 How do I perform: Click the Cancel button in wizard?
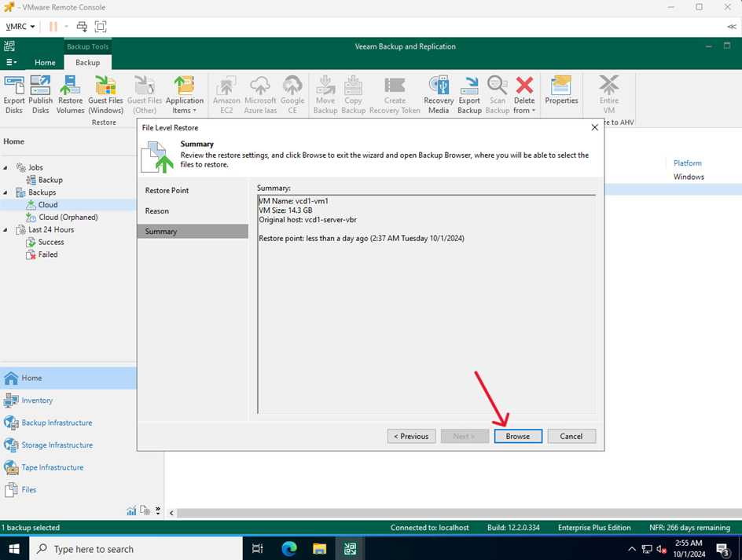pyautogui.click(x=571, y=436)
